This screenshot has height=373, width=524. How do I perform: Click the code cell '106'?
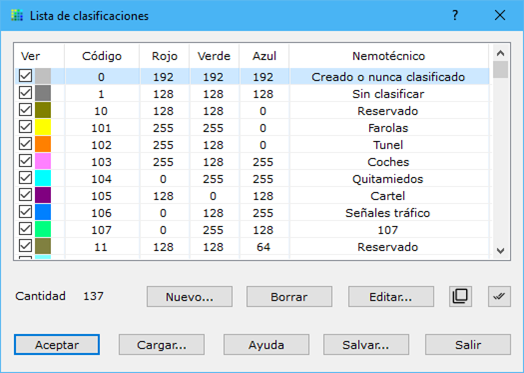pyautogui.click(x=102, y=213)
